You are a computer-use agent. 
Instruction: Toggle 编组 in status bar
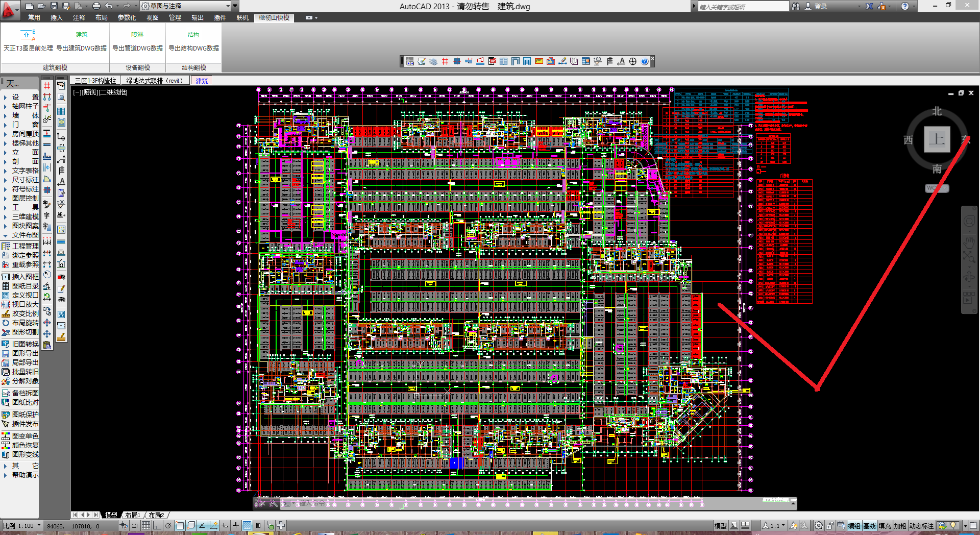[854, 526]
